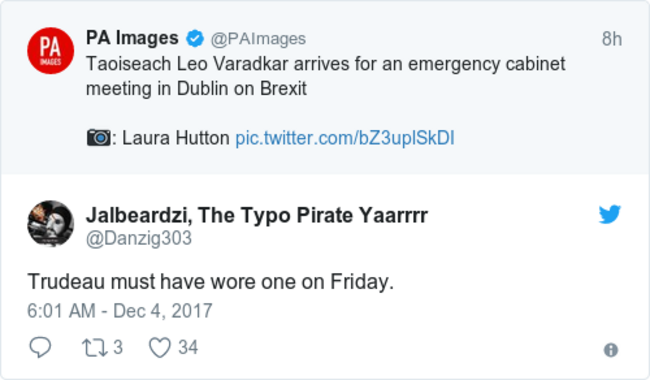Screen dimensions: 650x380
Task: Click the info circle icon
Action: 611,350
